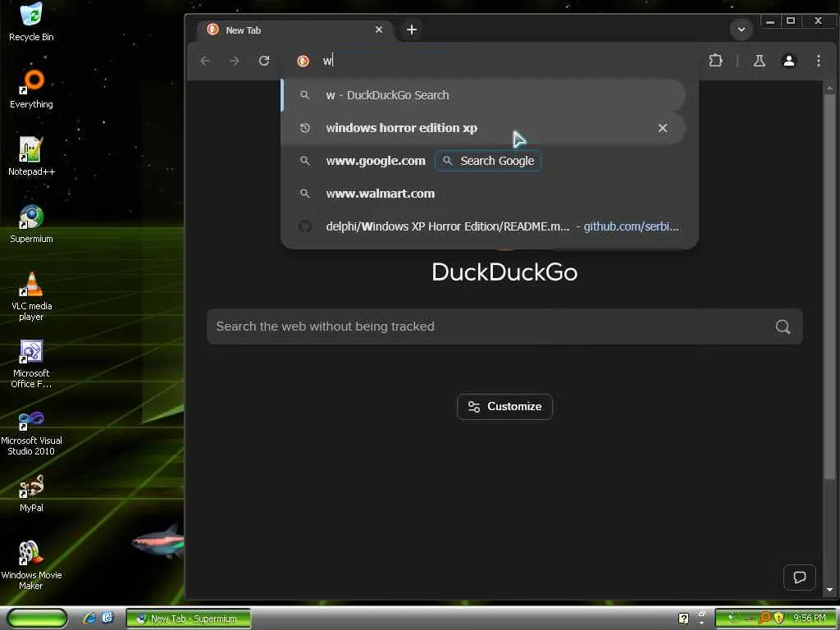Open the Recycle Bin desktop icon

31,22
